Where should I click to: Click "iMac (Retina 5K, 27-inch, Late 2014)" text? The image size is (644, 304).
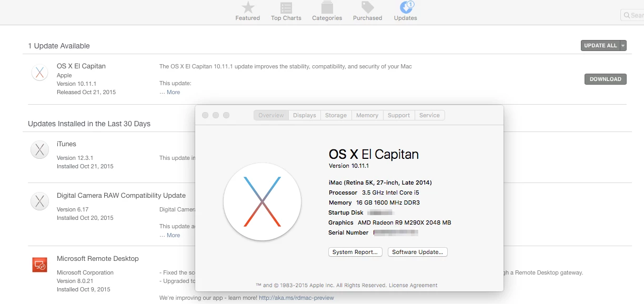click(380, 183)
